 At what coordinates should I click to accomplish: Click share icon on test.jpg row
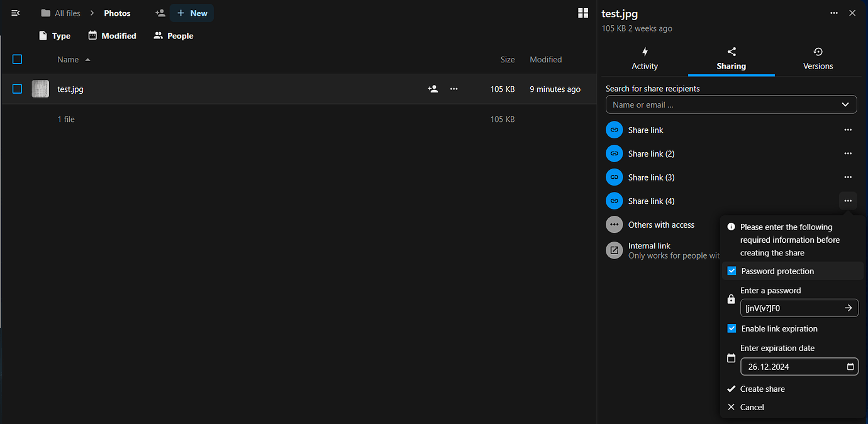(433, 89)
